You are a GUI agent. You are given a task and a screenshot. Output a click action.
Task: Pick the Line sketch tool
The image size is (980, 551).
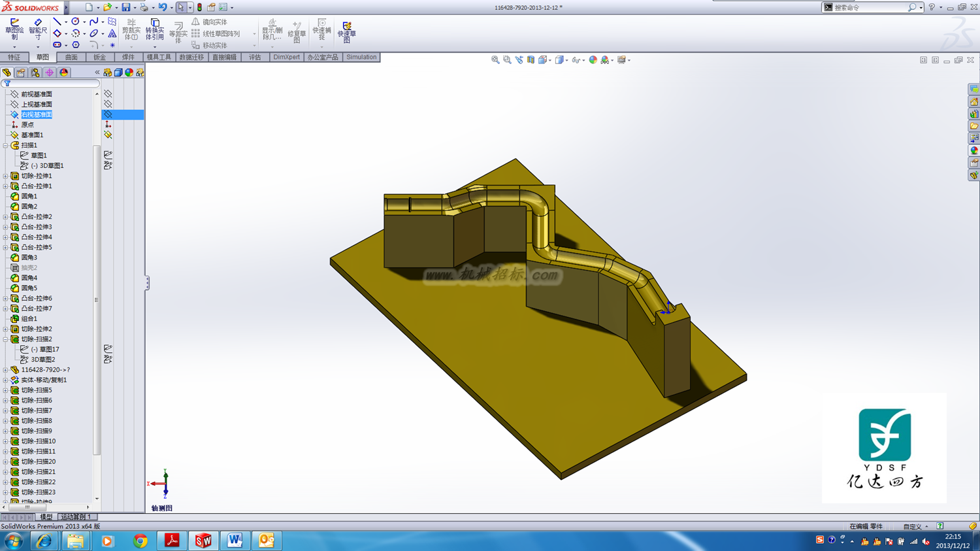tap(57, 22)
